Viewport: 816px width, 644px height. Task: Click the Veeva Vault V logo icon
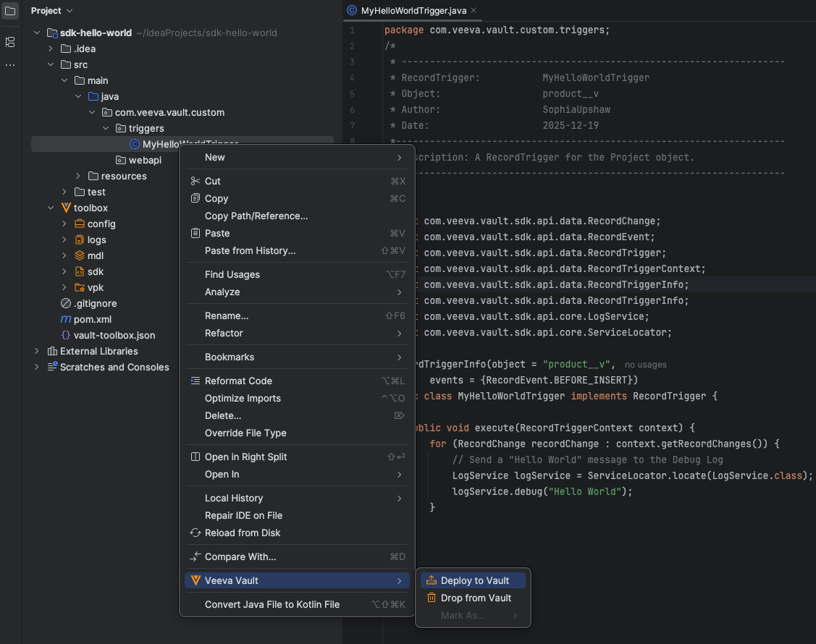coord(195,580)
